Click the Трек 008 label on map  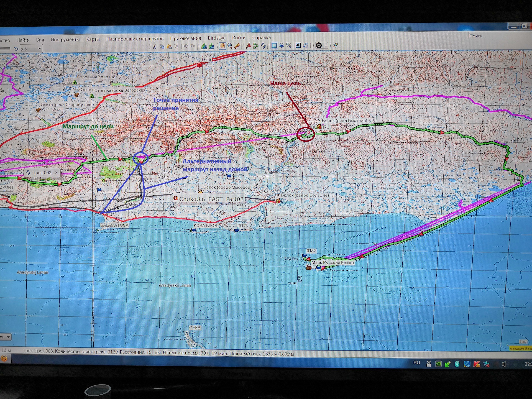[x=42, y=173]
